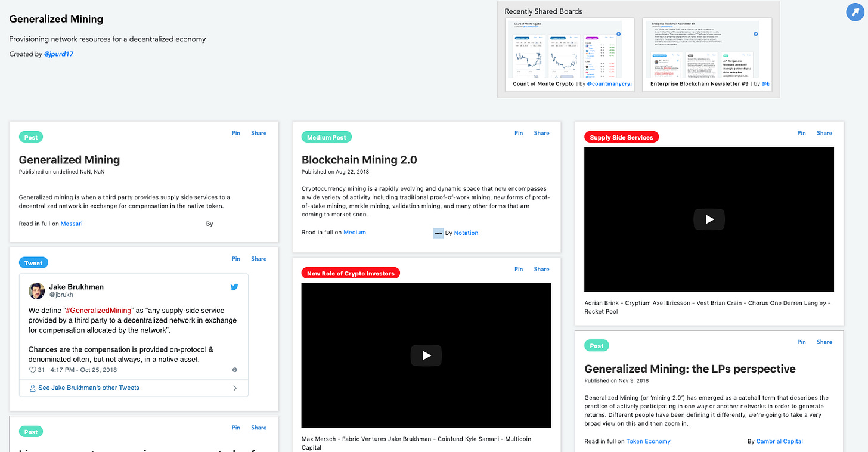The width and height of the screenshot is (868, 452).
Task: Open the Messari read in full link
Action: 72,224
